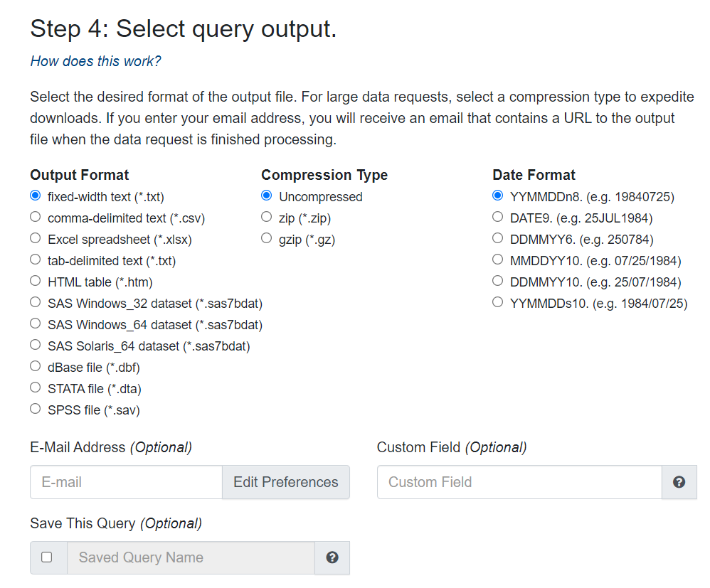Pick MMDDYY10. date format

tap(497, 260)
